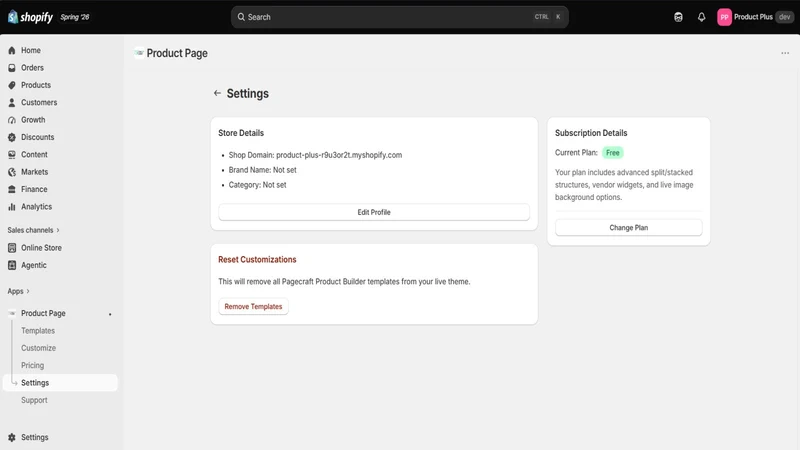This screenshot has height=450, width=800.
Task: Click the Shop Domain text line
Action: (x=315, y=155)
